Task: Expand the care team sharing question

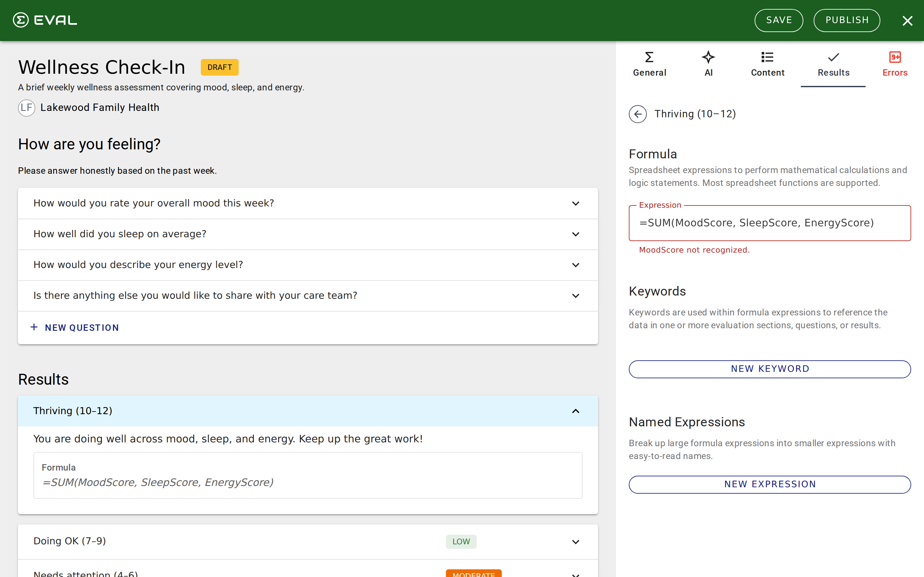Action: (x=575, y=296)
